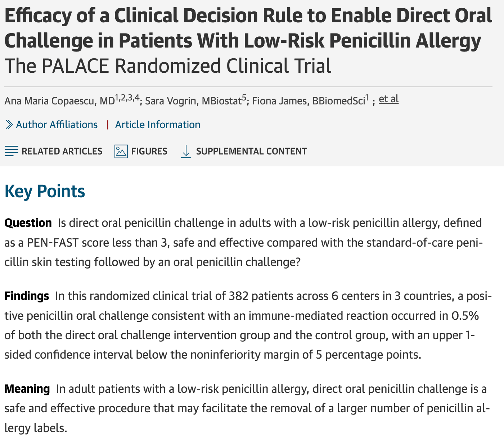Click the Supplemental Content download arrow icon
The width and height of the screenshot is (504, 440).
(x=186, y=151)
